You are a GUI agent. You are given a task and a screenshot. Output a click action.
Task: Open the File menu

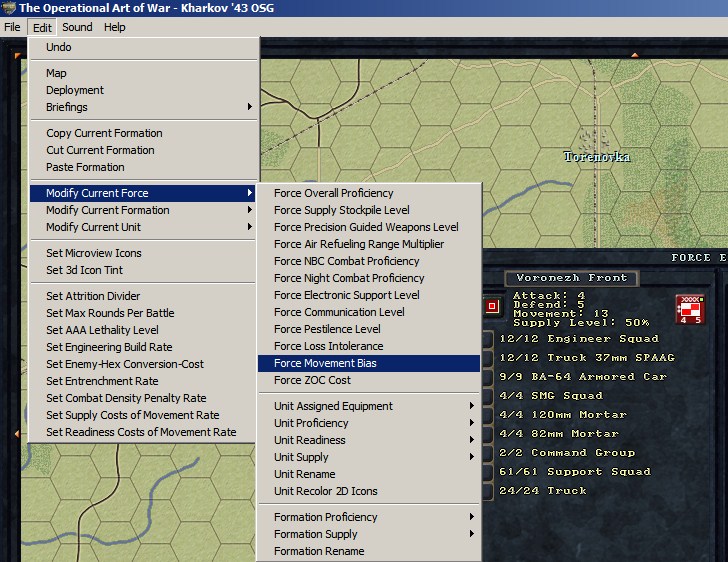(12, 27)
